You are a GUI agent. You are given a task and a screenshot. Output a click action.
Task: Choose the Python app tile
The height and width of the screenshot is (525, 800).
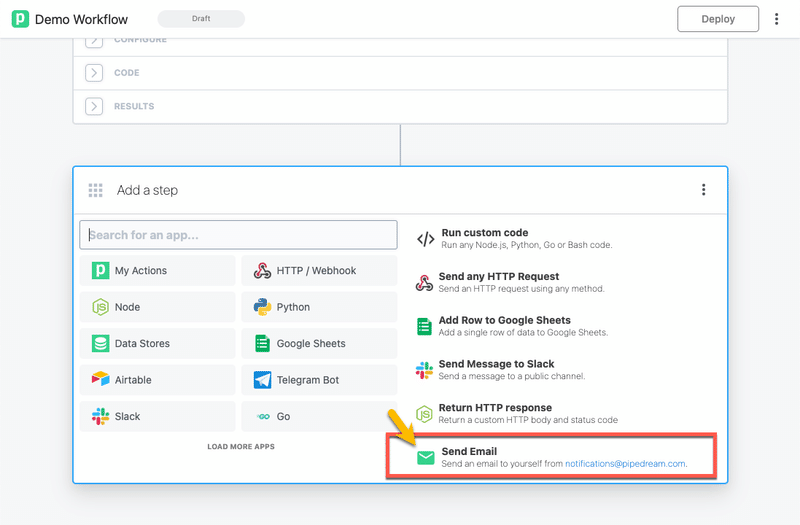coord(319,307)
